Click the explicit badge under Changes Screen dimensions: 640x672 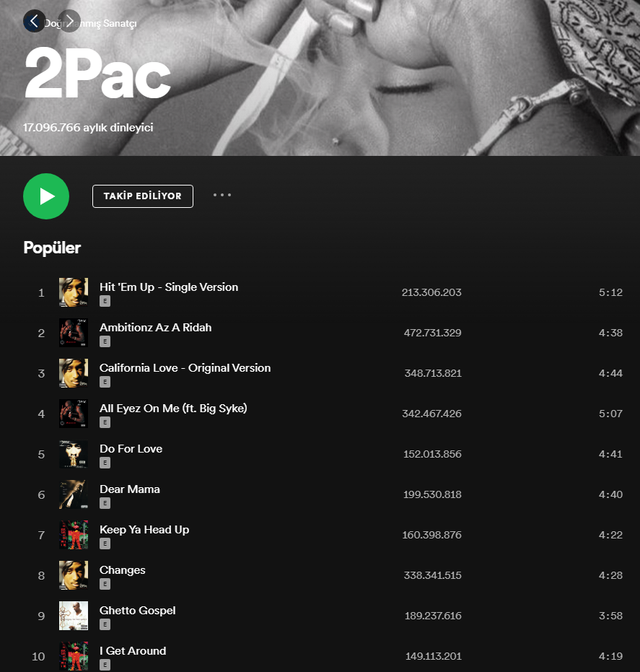pos(105,584)
